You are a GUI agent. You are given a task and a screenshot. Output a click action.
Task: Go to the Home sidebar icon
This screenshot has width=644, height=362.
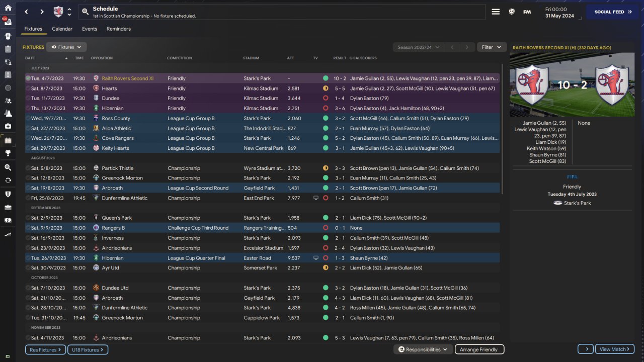(x=8, y=8)
